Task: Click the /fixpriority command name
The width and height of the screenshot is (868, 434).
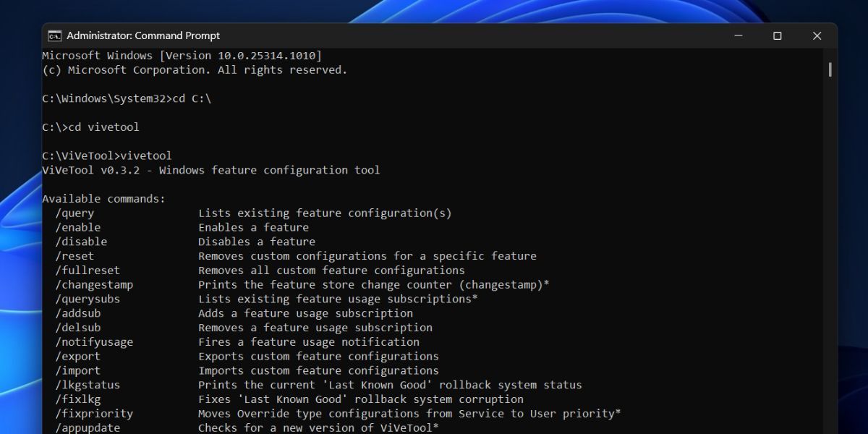Action: point(94,414)
